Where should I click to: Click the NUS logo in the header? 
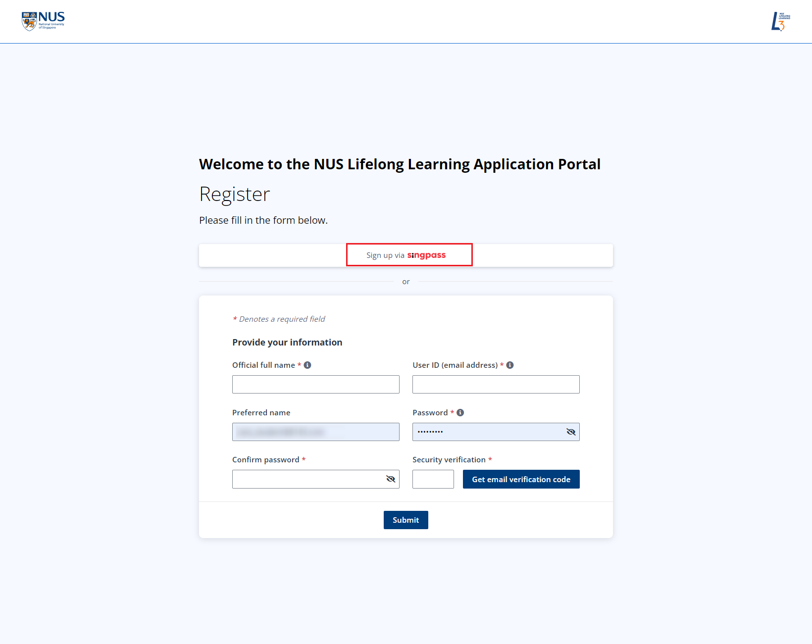[43, 21]
